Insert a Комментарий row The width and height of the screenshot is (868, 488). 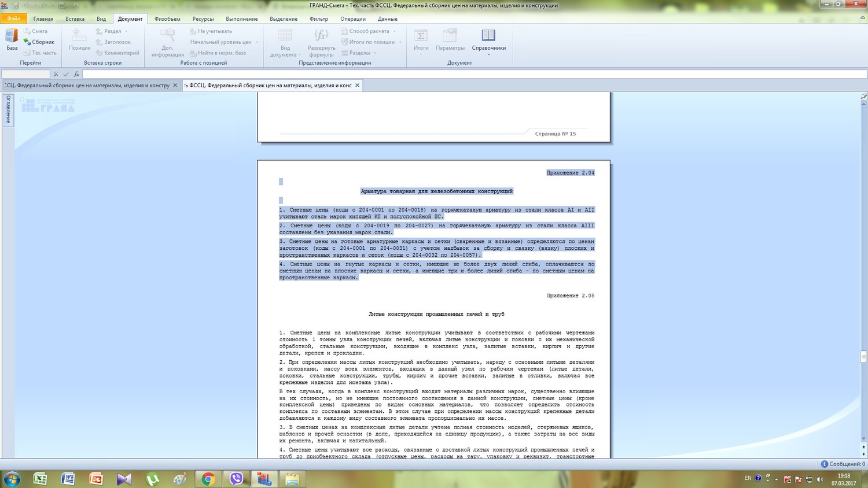pos(117,53)
